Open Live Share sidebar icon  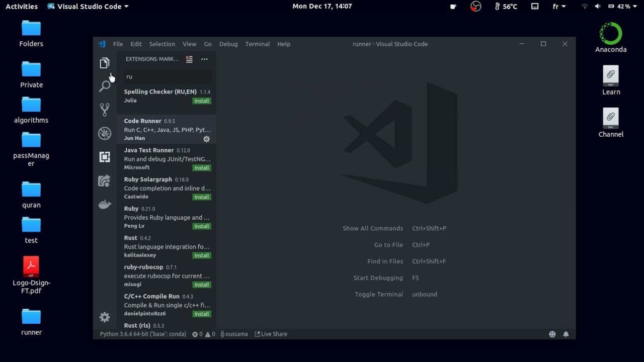point(105,180)
